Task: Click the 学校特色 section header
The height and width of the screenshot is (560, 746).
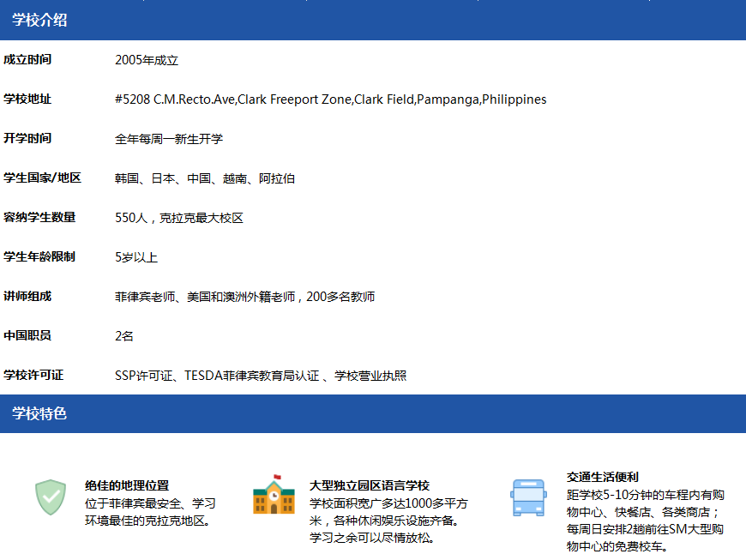Action: click(x=373, y=413)
